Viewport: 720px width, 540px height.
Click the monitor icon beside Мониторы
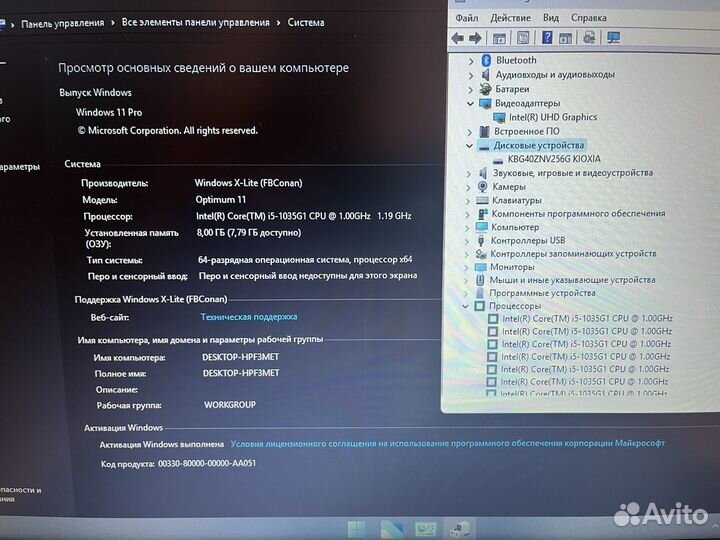pos(480,267)
